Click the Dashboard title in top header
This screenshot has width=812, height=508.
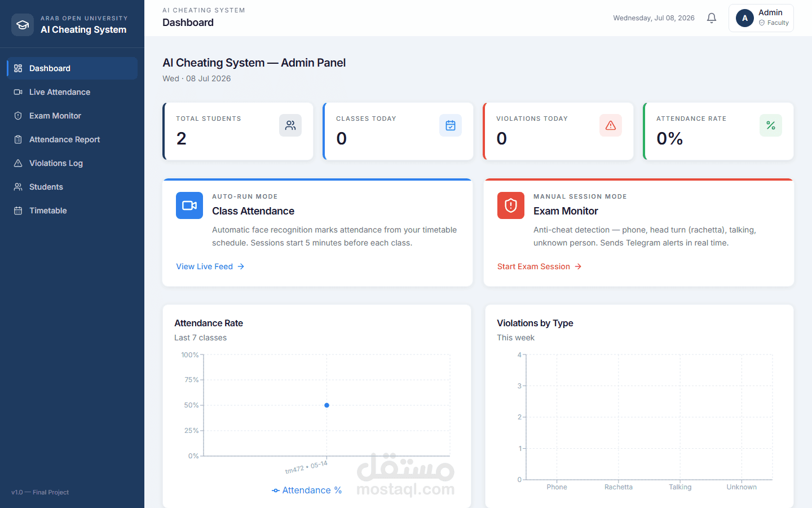(188, 23)
